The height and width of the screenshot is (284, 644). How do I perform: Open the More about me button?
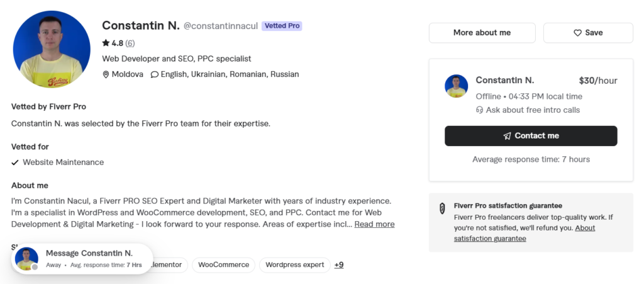[482, 33]
